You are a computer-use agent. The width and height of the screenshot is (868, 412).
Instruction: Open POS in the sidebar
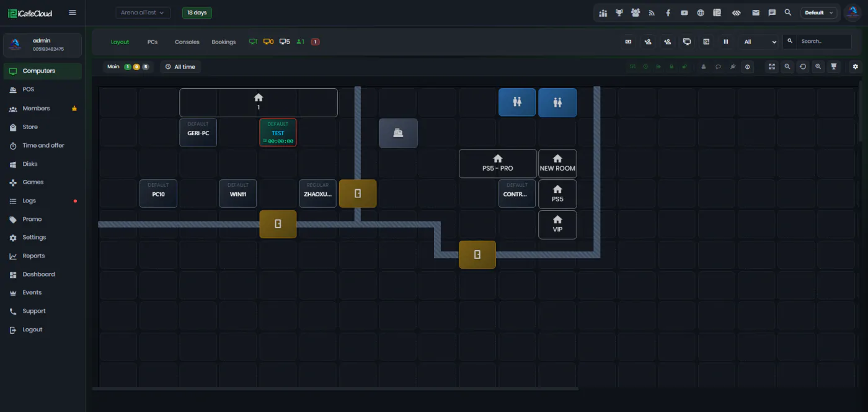click(42, 89)
